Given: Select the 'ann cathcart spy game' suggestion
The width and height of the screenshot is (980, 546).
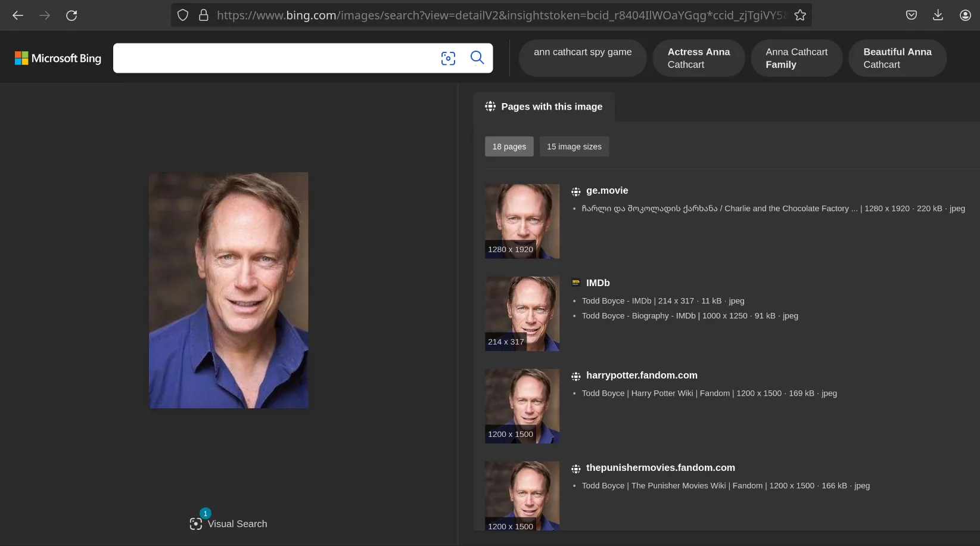Looking at the screenshot, I should tap(583, 58).
